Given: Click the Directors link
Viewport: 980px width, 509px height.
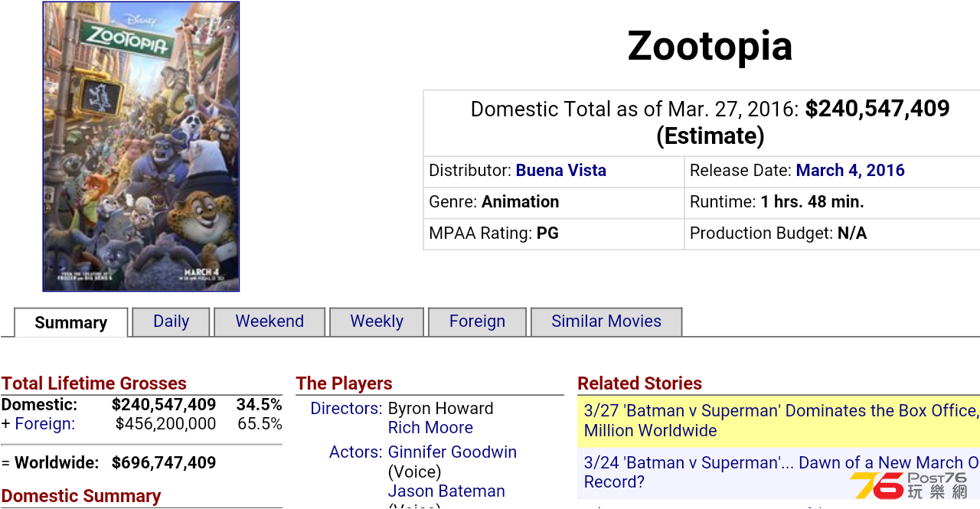Looking at the screenshot, I should coord(346,409).
